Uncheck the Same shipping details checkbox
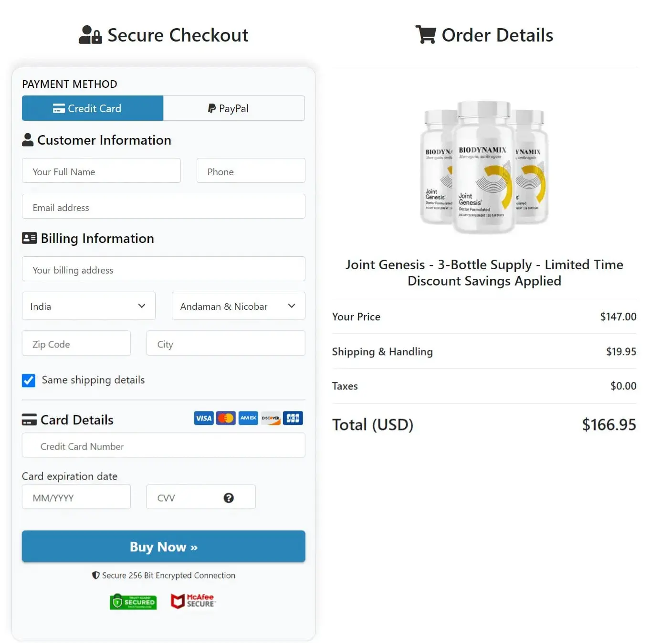672x643 pixels. point(28,380)
